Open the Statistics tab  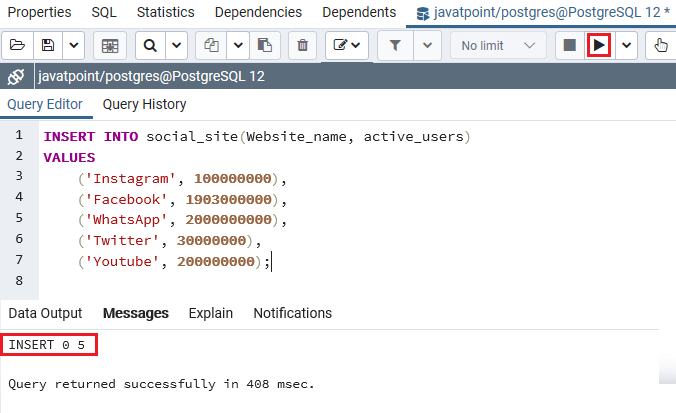[166, 13]
